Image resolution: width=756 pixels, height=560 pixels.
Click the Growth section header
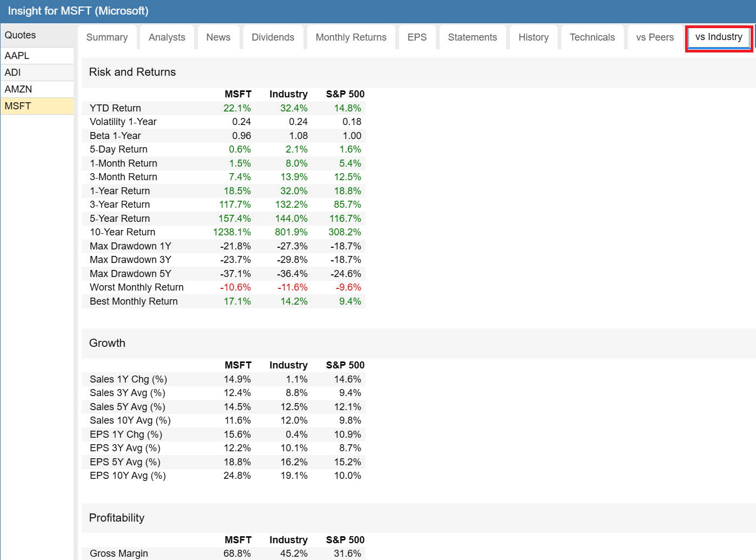(107, 343)
